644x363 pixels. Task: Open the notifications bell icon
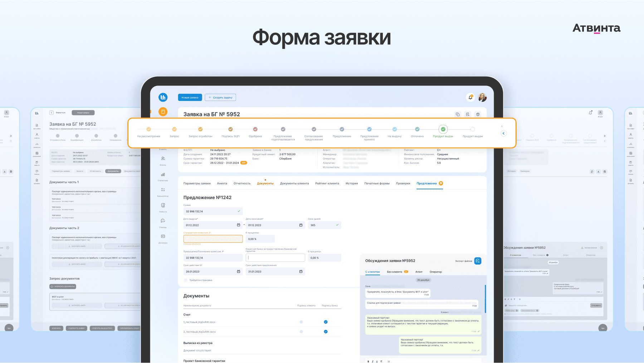pos(470,97)
